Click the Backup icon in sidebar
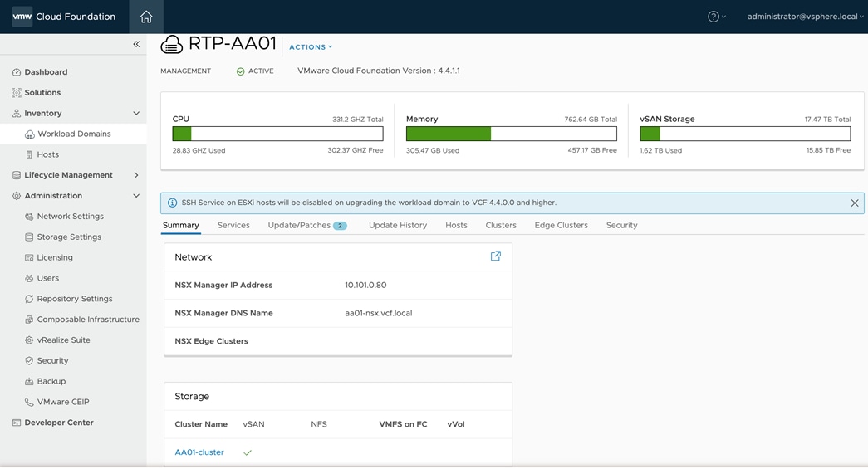Screen dimensions: 868x469 [29, 381]
